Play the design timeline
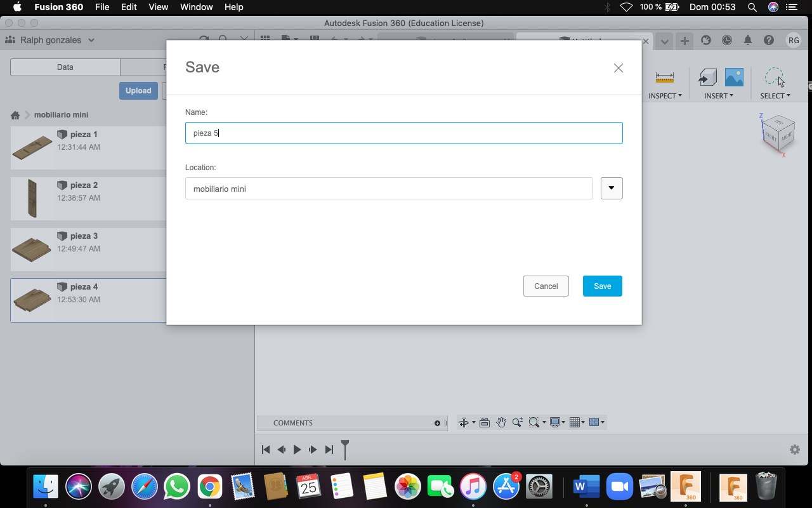Viewport: 812px width, 508px height. pyautogui.click(x=297, y=450)
